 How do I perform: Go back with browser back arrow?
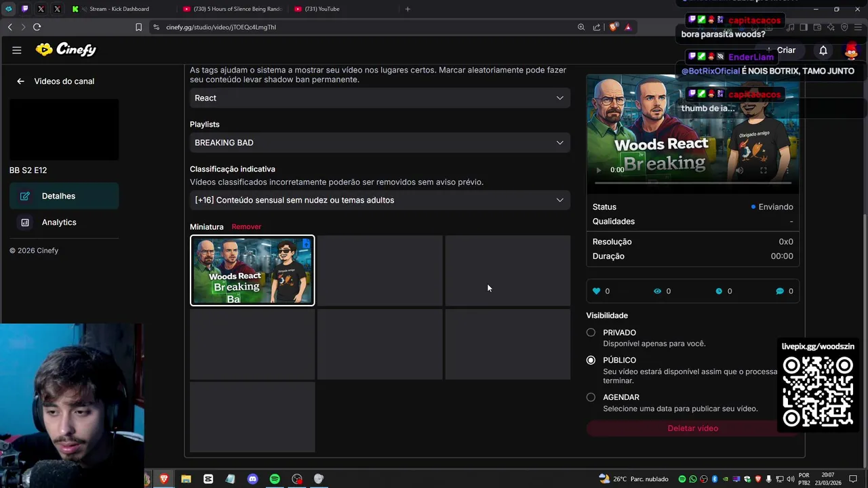(x=9, y=27)
